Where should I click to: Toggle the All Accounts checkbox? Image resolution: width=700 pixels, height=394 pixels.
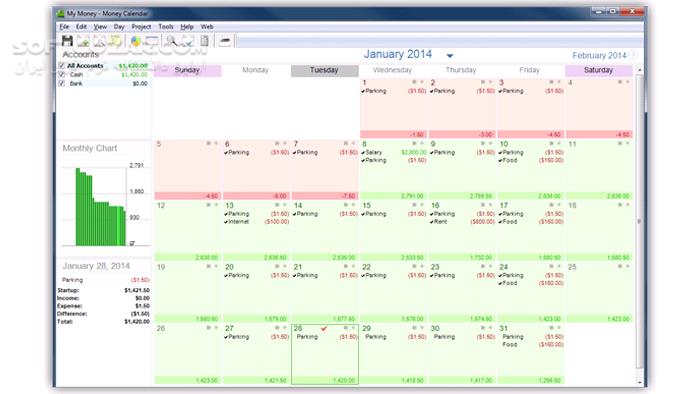coord(62,66)
